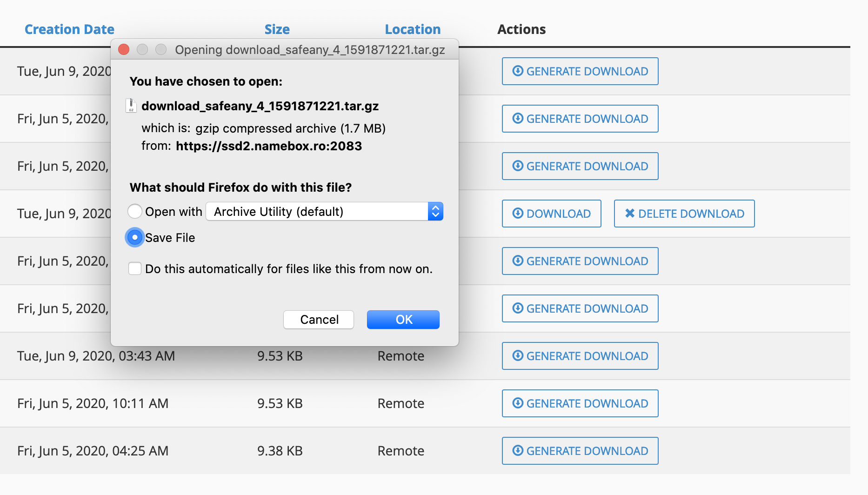Viewport: 868px width, 495px height.
Task: Click the tar.gz file icon in dialog
Action: 131,106
